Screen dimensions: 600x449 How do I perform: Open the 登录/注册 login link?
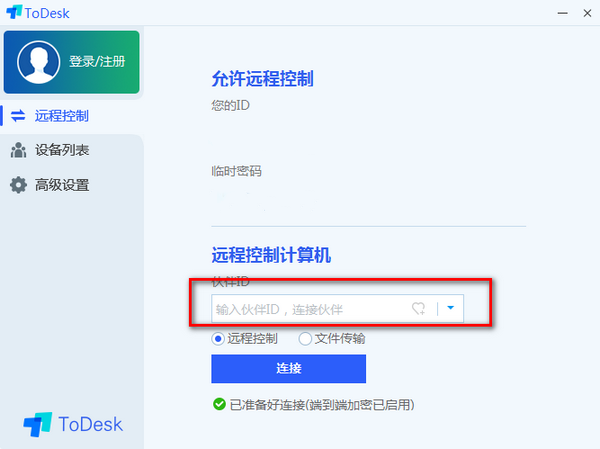(x=97, y=61)
